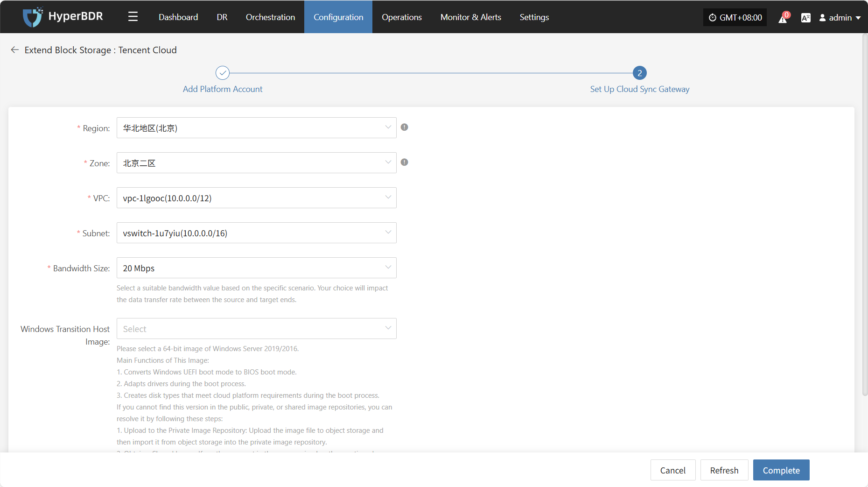This screenshot has width=868, height=487.
Task: Click the Complete button
Action: point(781,470)
